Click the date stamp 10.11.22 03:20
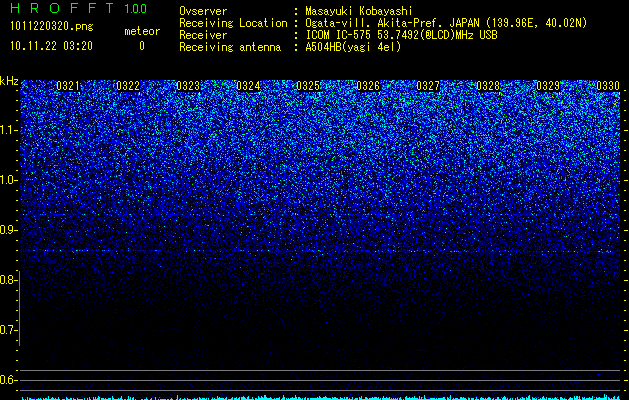Viewport: 629px width, 400px height. [51, 46]
